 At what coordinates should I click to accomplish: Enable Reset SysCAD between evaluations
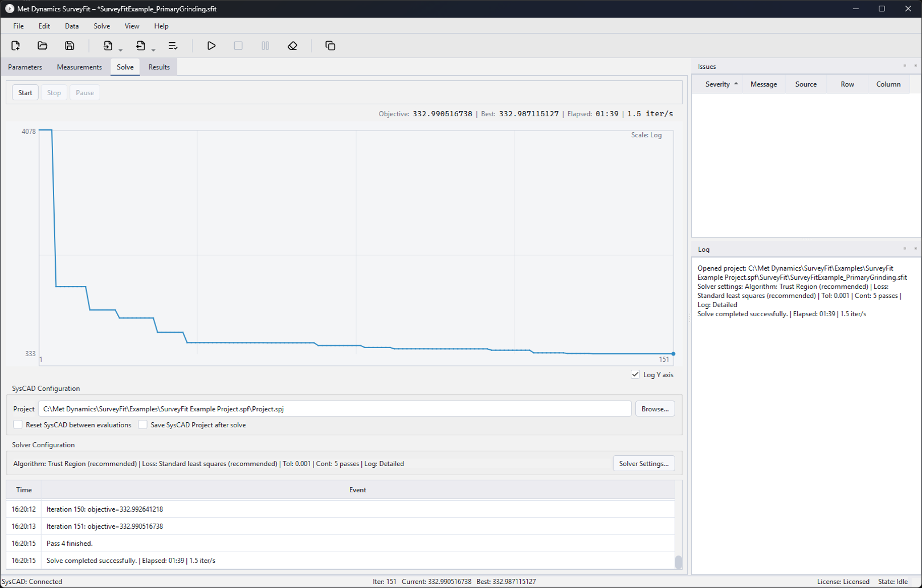click(x=18, y=425)
